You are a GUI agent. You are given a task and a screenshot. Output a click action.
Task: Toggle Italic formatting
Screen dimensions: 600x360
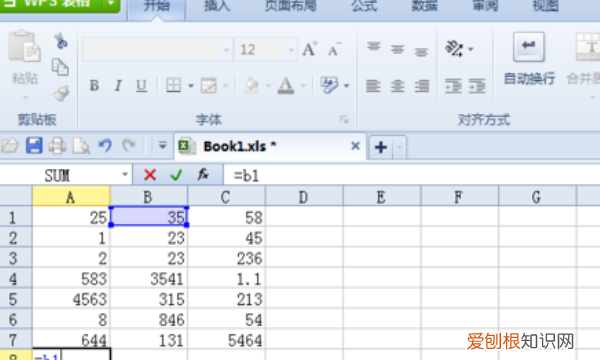pyautogui.click(x=118, y=85)
